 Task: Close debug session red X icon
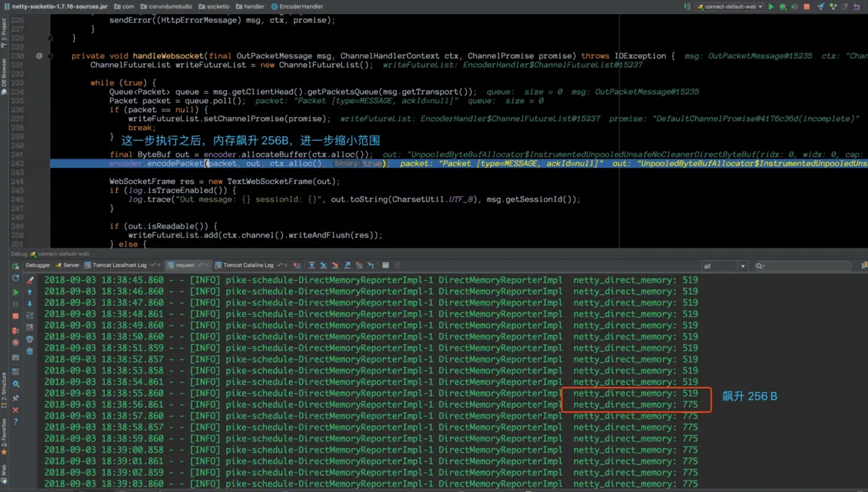tap(15, 410)
